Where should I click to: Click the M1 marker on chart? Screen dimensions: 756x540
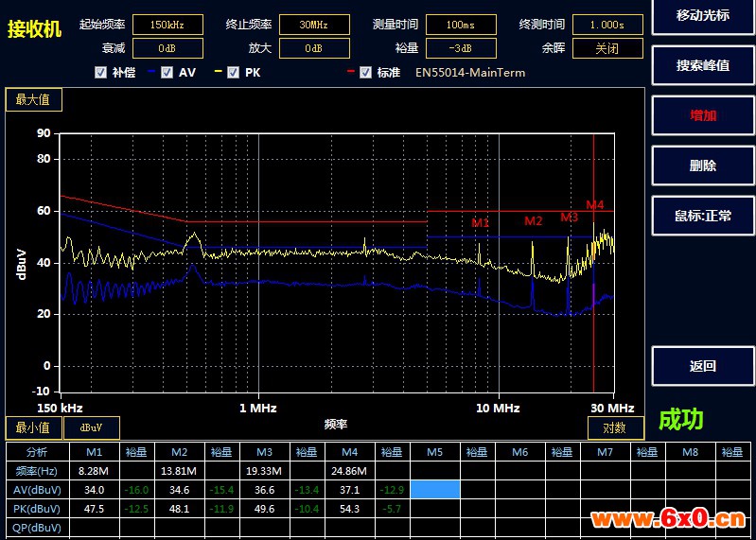pos(481,222)
